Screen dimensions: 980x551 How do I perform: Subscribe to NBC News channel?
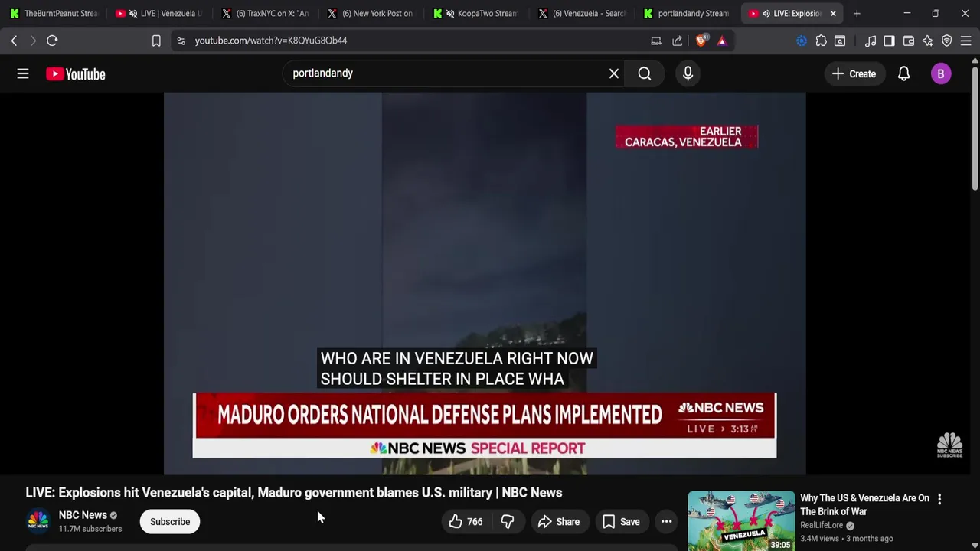tap(170, 522)
